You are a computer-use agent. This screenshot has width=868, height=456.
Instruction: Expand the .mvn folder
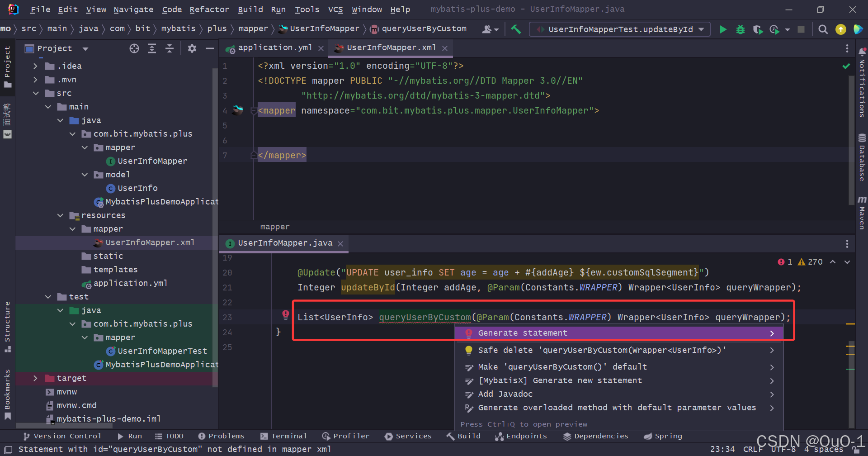pyautogui.click(x=35, y=80)
